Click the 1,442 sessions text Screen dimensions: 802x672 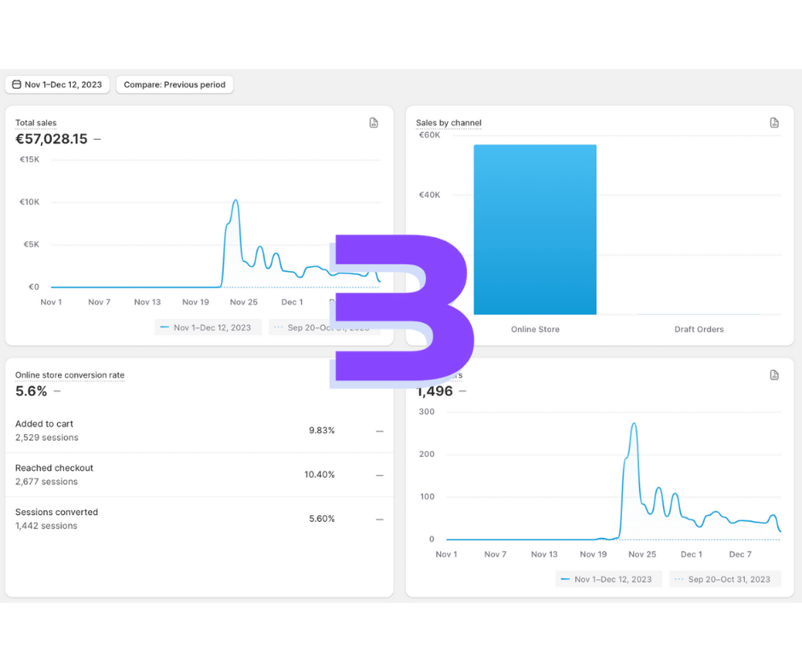[46, 525]
